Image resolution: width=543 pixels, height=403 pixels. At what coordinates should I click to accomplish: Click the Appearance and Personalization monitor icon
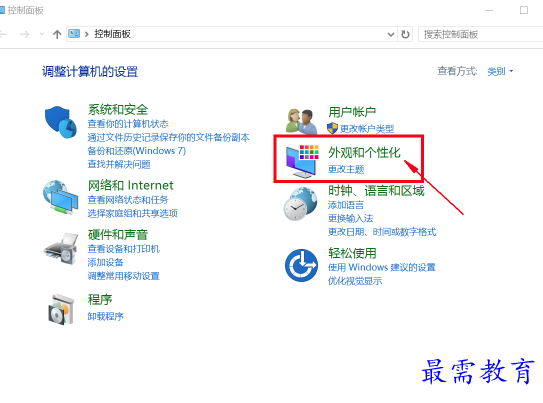[x=302, y=161]
